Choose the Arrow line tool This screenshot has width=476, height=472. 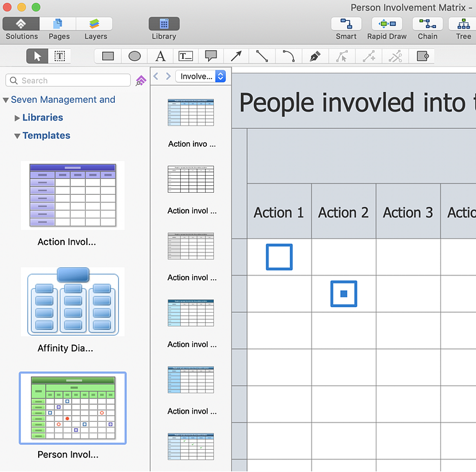tap(236, 56)
